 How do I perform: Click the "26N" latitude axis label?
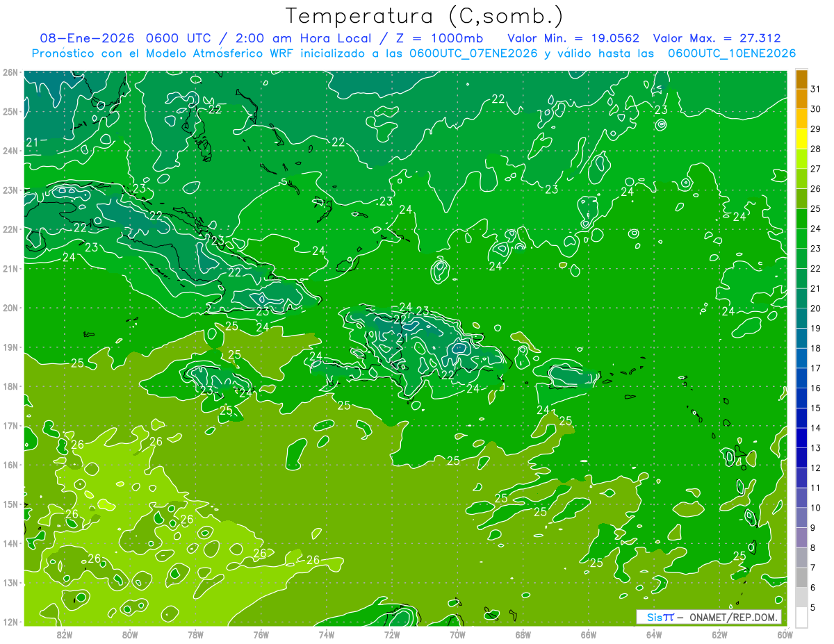click(x=10, y=72)
